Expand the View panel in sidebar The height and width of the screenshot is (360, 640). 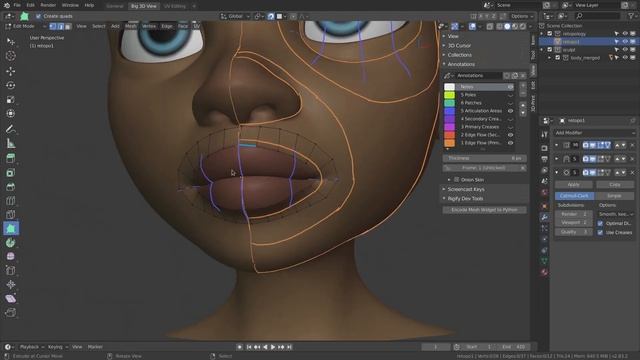pyautogui.click(x=453, y=36)
